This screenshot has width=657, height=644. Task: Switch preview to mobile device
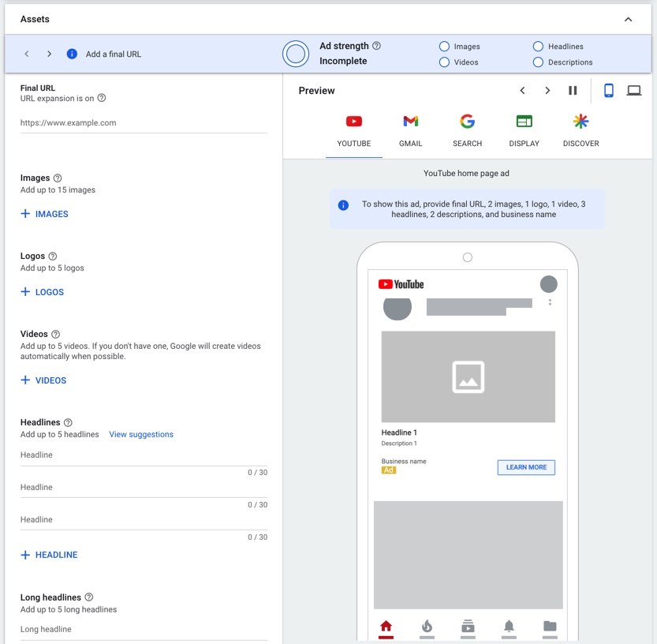click(608, 91)
